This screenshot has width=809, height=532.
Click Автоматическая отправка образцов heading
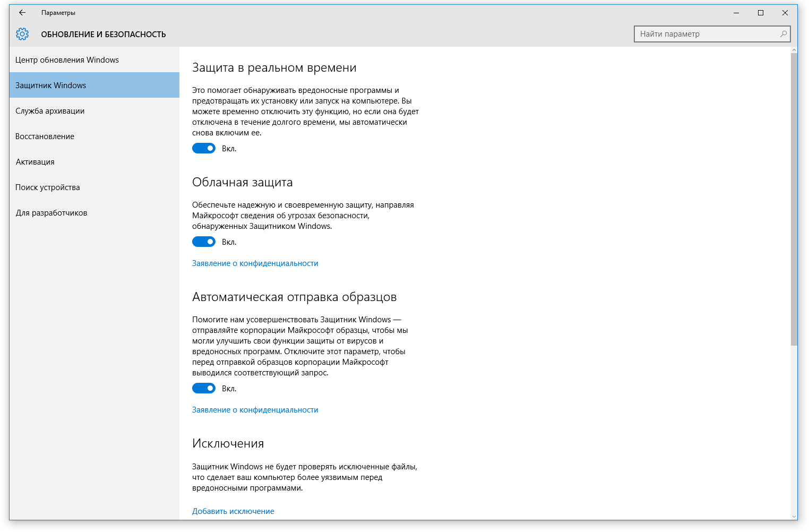[x=295, y=297]
